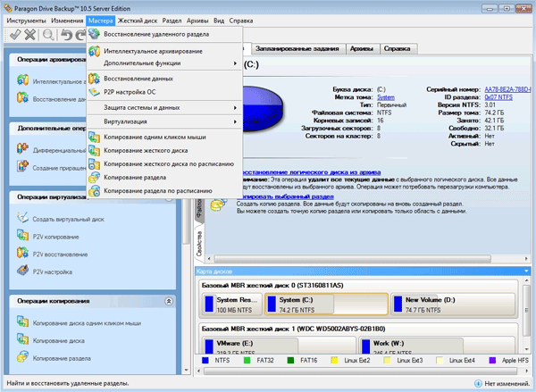Open the Жесткий диск menu
The width and height of the screenshot is (536, 392).
138,21
